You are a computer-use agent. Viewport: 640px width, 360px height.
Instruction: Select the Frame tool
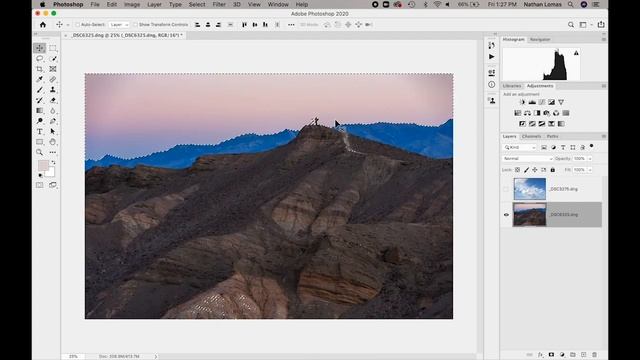pos(53,69)
